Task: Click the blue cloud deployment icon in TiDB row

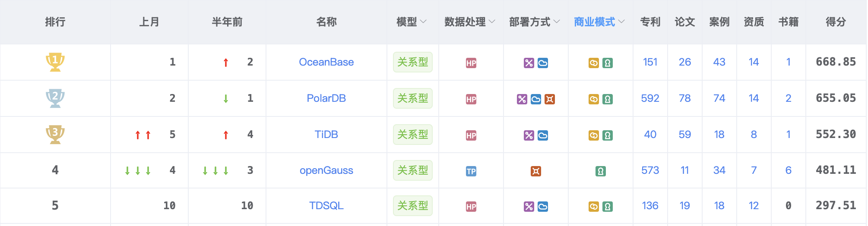Action: [x=543, y=135]
